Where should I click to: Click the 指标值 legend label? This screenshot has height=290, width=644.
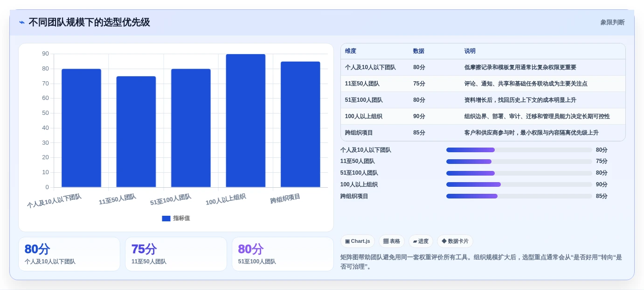[x=181, y=218]
